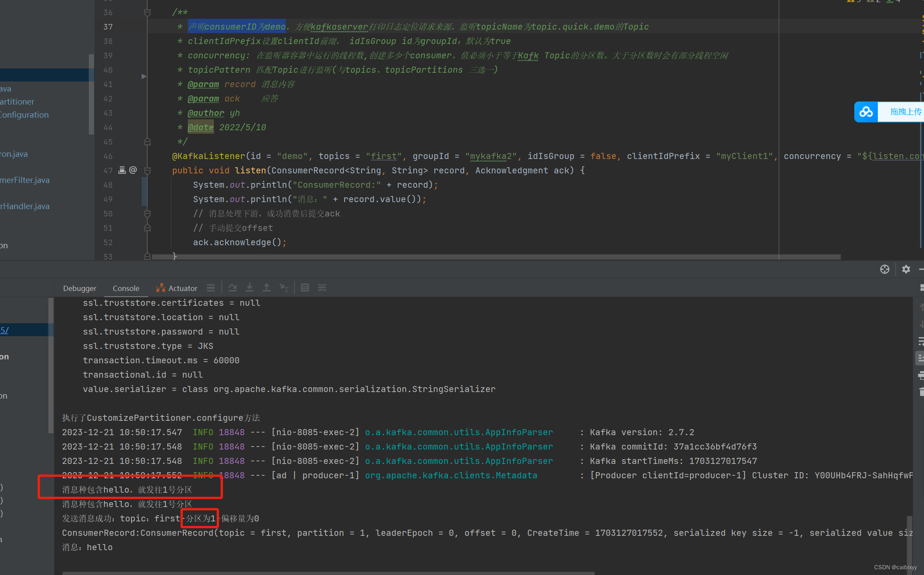Click the threads/frames layout lines icon

tap(211, 287)
